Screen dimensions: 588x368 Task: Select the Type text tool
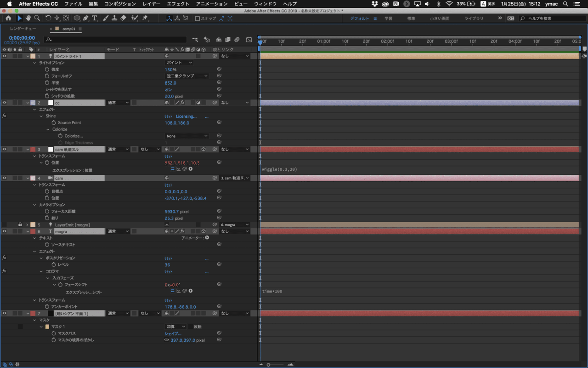pos(95,18)
